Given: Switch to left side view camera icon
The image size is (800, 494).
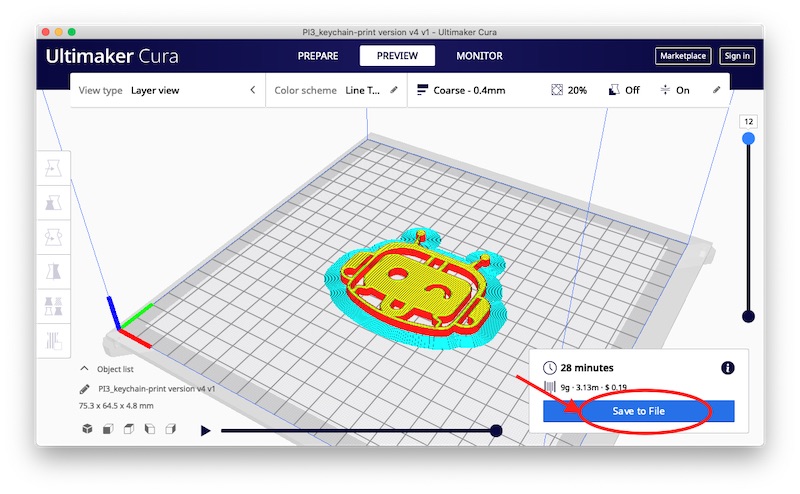Looking at the screenshot, I should coord(150,429).
